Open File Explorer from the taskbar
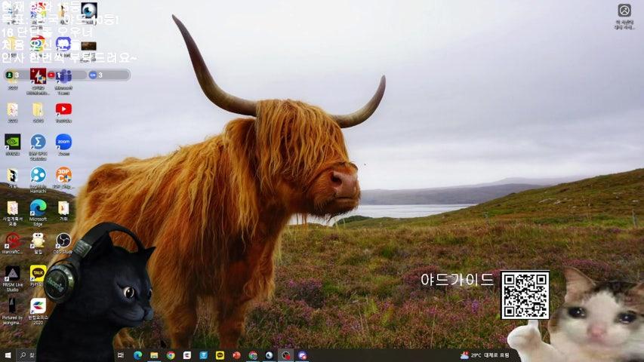The height and width of the screenshot is (362, 644). 154,355
